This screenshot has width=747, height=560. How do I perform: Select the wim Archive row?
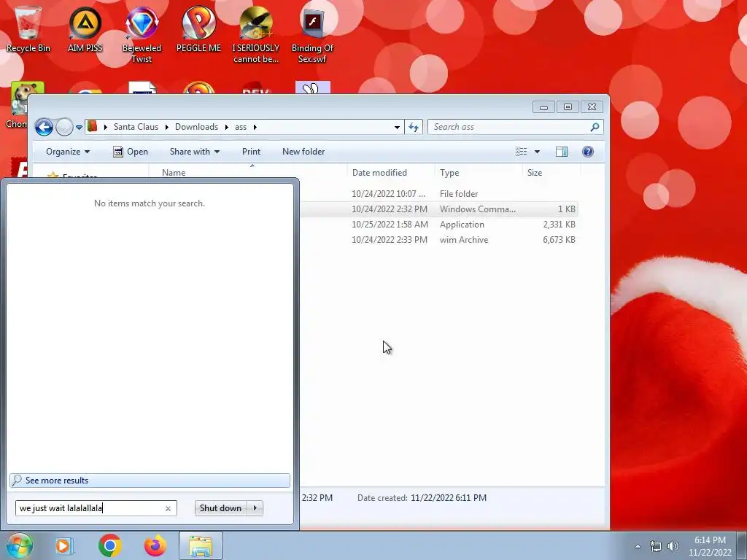438,239
